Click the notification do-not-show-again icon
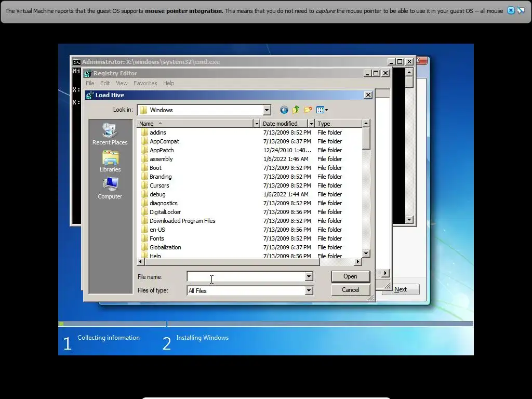Image resolution: width=532 pixels, height=399 pixels. tap(521, 10)
